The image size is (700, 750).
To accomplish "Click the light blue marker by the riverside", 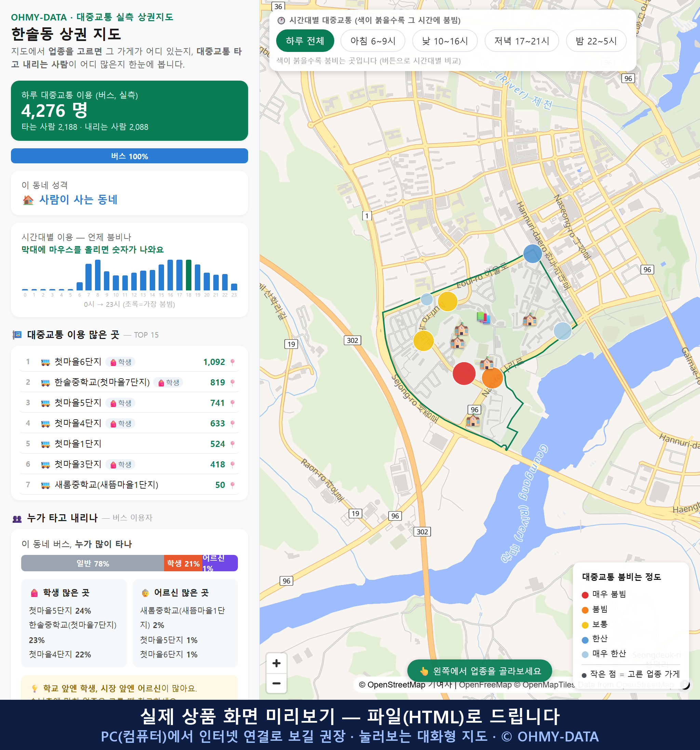I will tap(562, 331).
